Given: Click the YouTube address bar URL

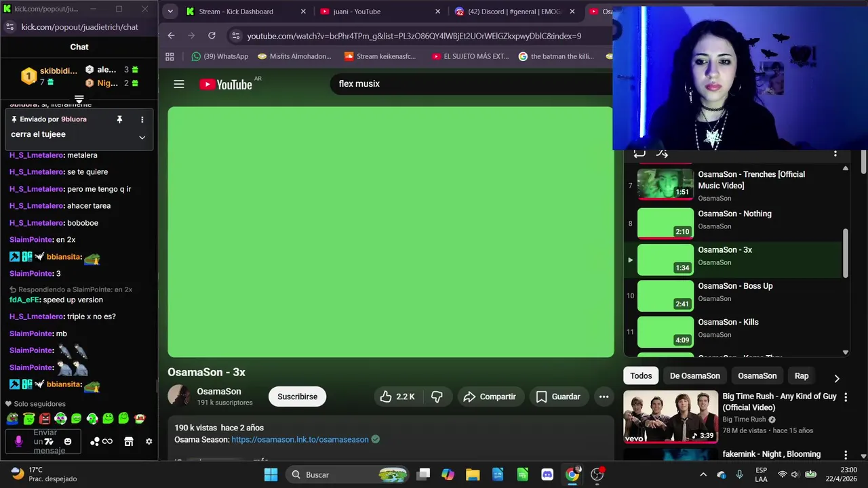Looking at the screenshot, I should click(414, 36).
